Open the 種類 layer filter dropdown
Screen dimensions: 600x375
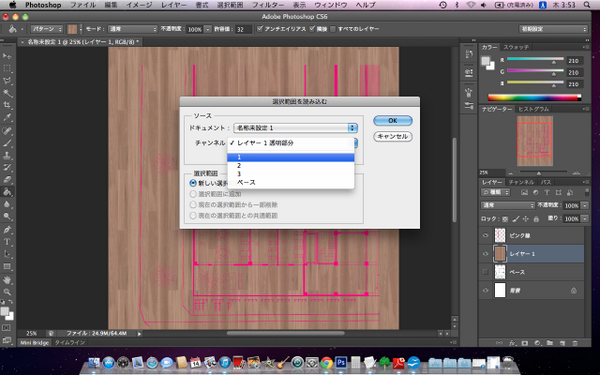496,192
